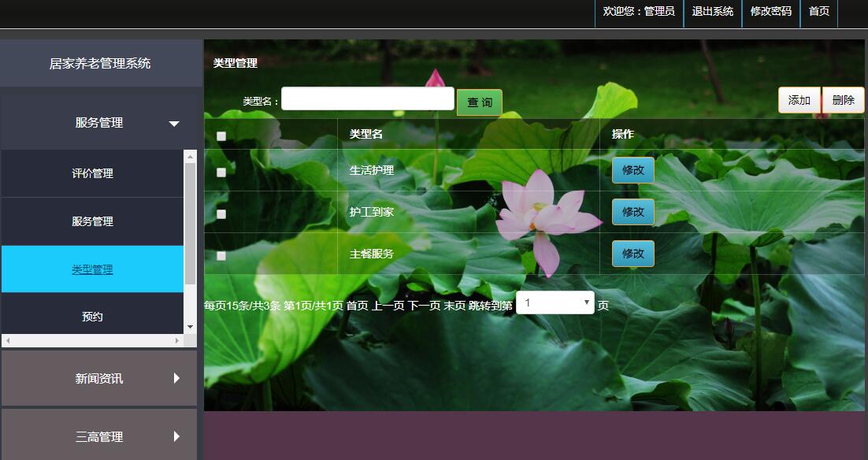The image size is (868, 460).
Task: Click the 操作 column header
Action: [623, 134]
